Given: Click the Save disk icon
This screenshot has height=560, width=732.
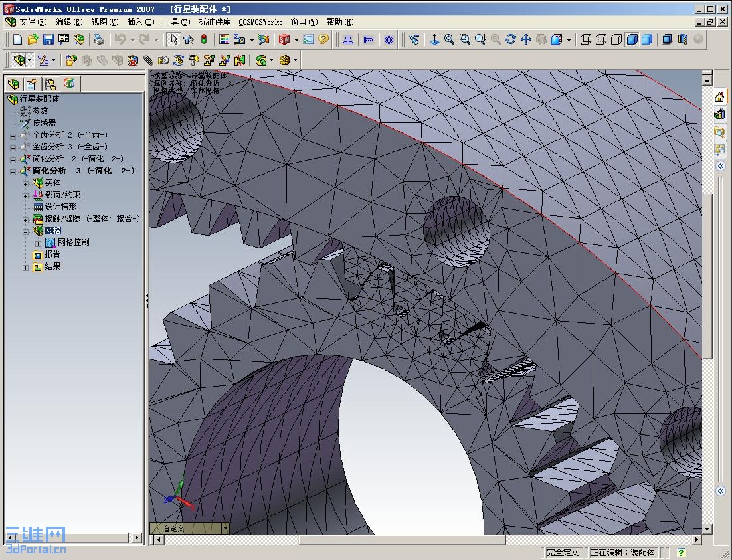Looking at the screenshot, I should 48,40.
